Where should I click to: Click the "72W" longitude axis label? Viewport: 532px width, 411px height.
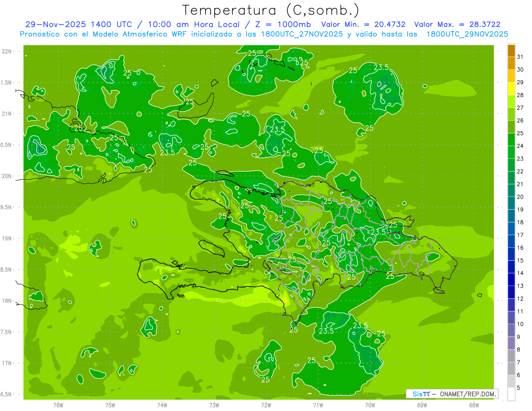266,405
